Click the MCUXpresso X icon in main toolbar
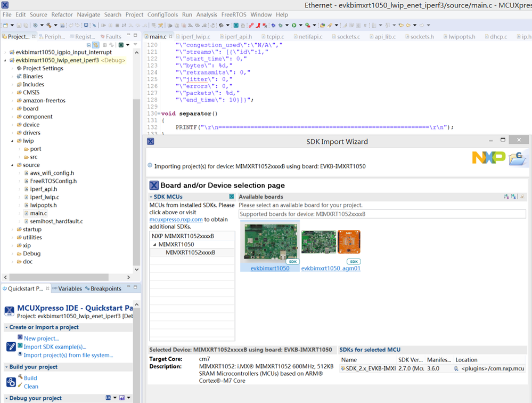532x403 pixels. click(236, 25)
